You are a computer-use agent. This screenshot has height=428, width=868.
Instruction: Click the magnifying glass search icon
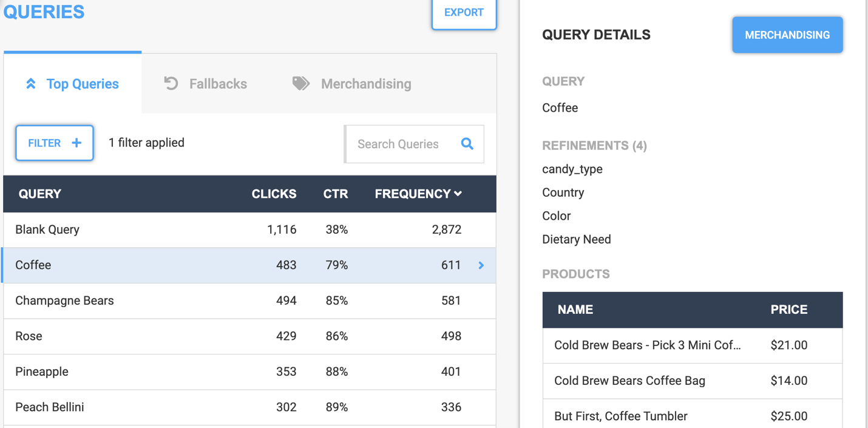(x=467, y=144)
